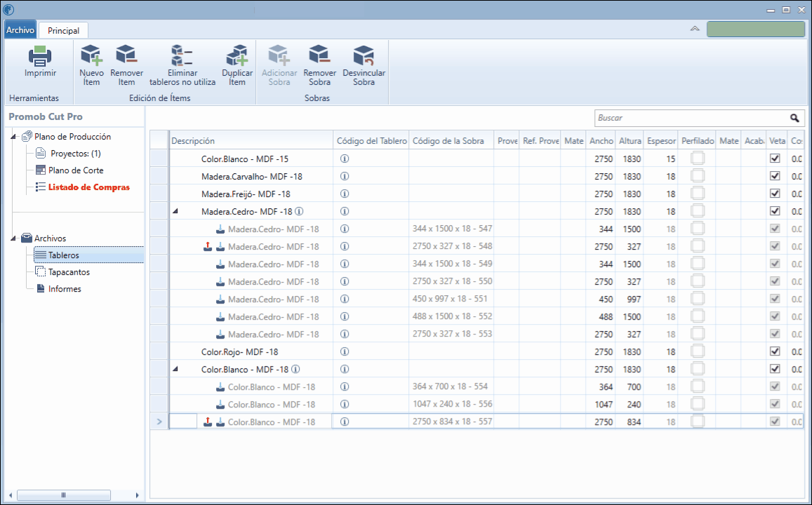Select Tapacantos under Archivos
The height and width of the screenshot is (505, 812).
pyautogui.click(x=69, y=272)
